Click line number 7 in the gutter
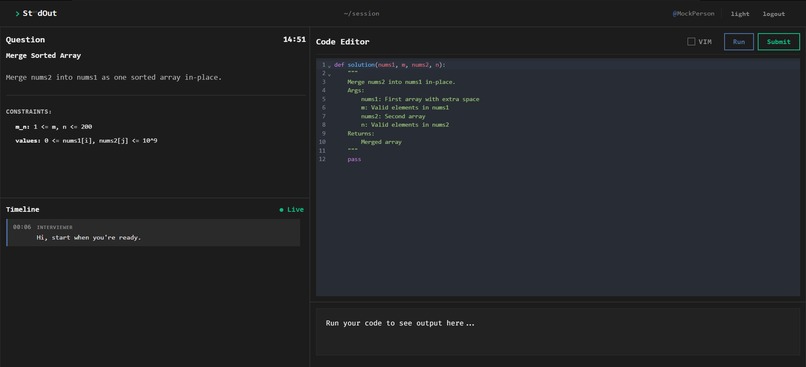This screenshot has width=806, height=367. (x=324, y=116)
